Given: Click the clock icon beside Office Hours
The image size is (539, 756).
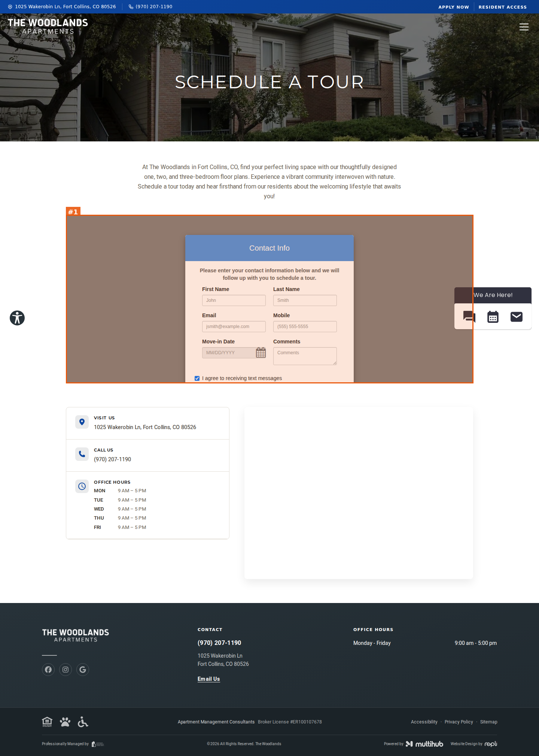Looking at the screenshot, I should [82, 486].
